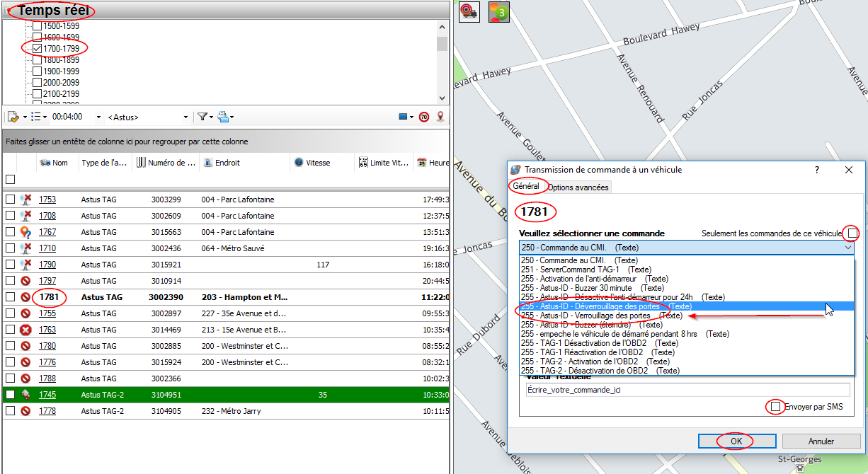
Task: Click the speed limit 70 sign icon
Action: pyautogui.click(x=424, y=117)
